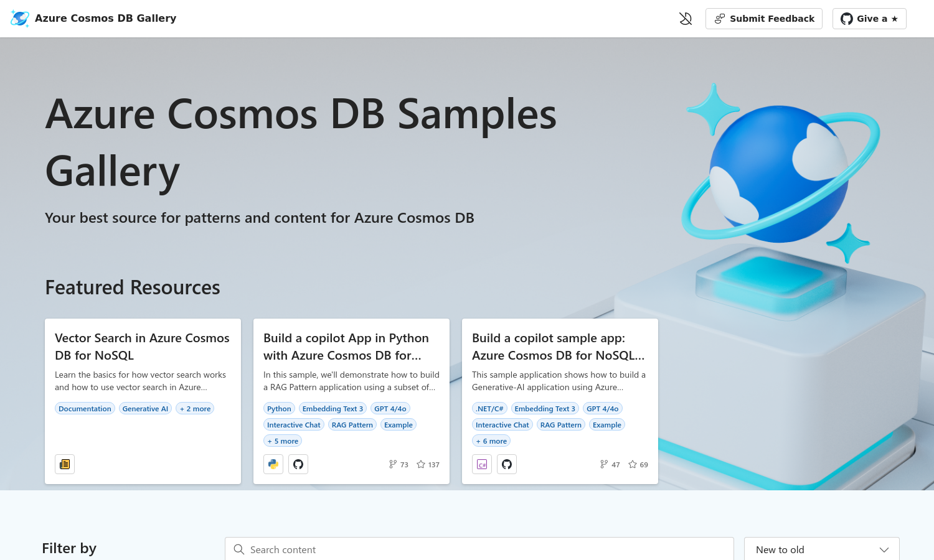Image resolution: width=934 pixels, height=560 pixels.
Task: Click the Submit Feedback button
Action: 763,18
